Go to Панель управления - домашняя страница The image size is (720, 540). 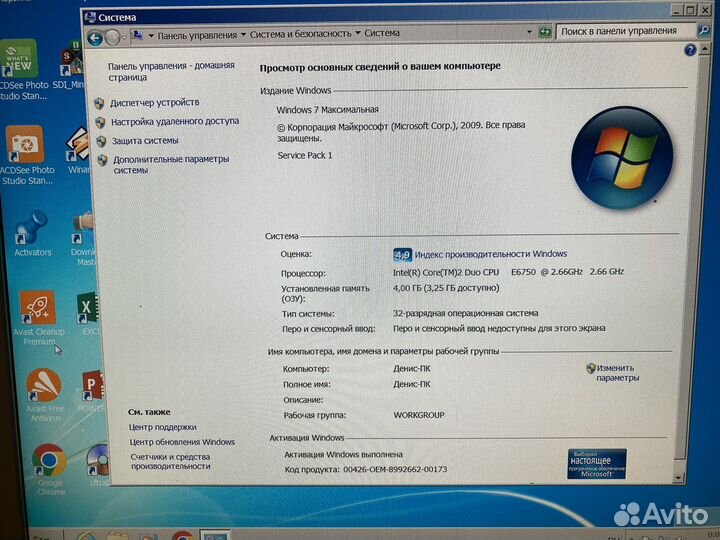(171, 71)
